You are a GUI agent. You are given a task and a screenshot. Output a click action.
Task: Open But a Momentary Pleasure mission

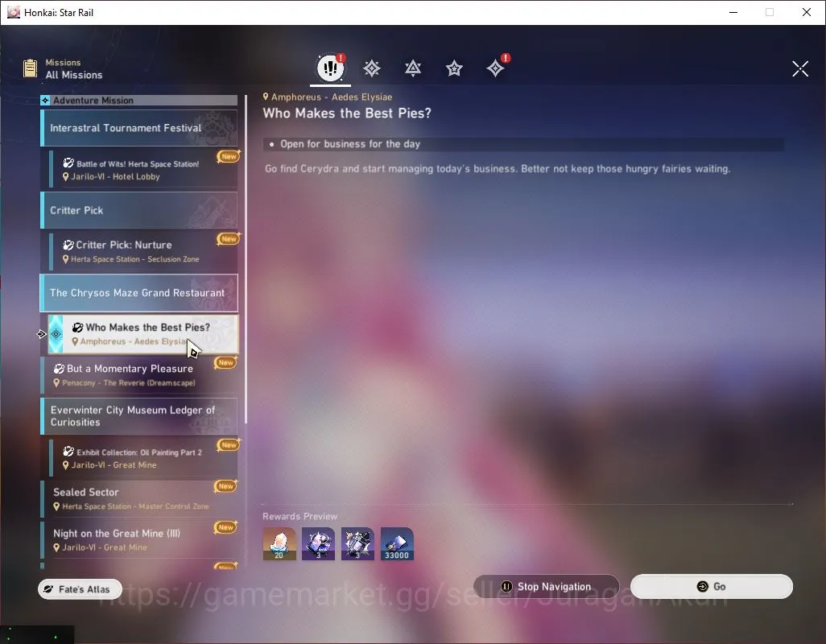point(139,375)
